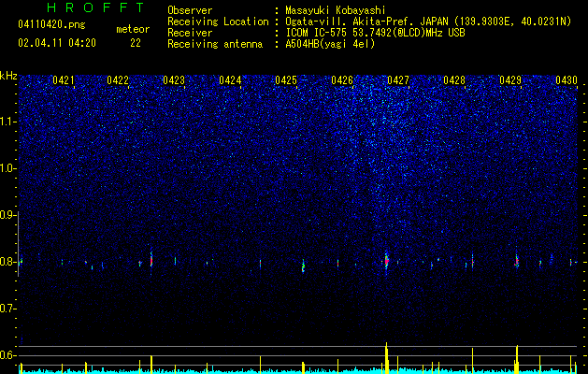Click the 1.0 kHz frequency label
The image size is (588, 374).
coord(7,168)
